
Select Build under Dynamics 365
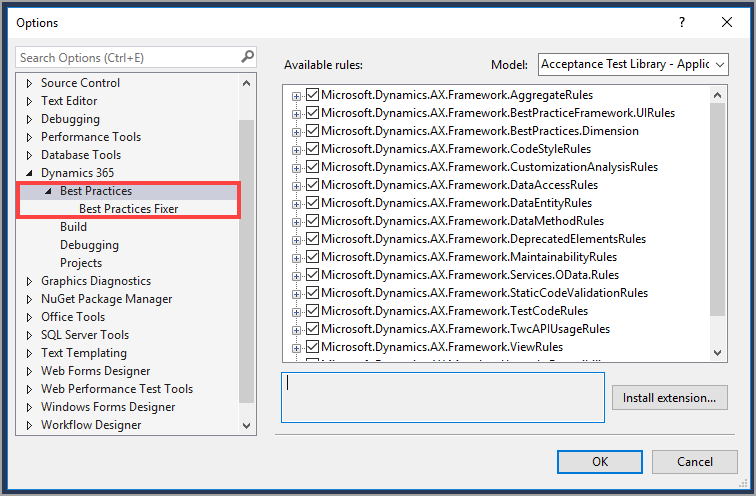(73, 227)
